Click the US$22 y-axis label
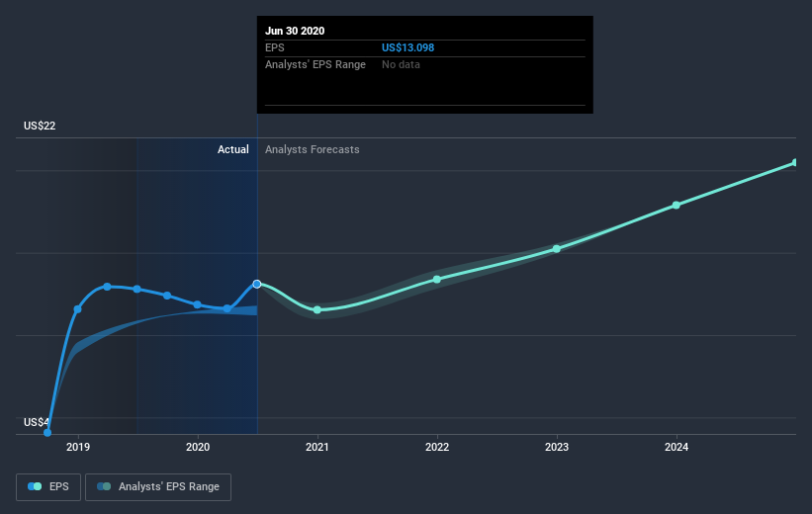 (40, 126)
